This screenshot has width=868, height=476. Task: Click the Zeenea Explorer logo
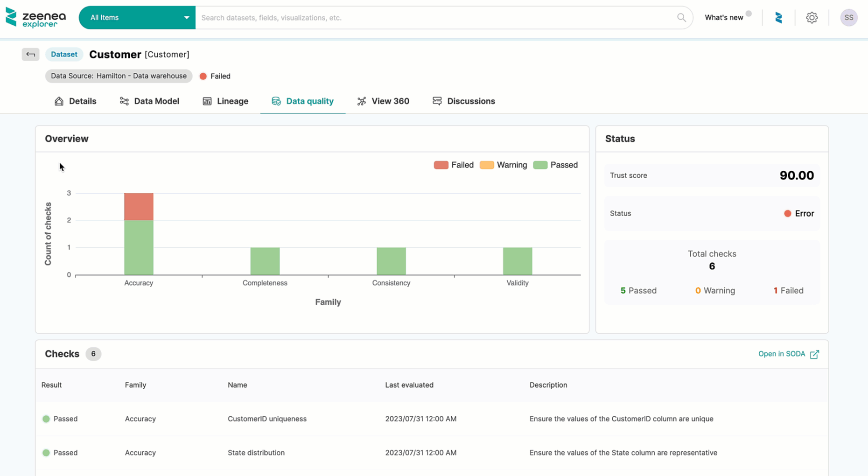35,17
